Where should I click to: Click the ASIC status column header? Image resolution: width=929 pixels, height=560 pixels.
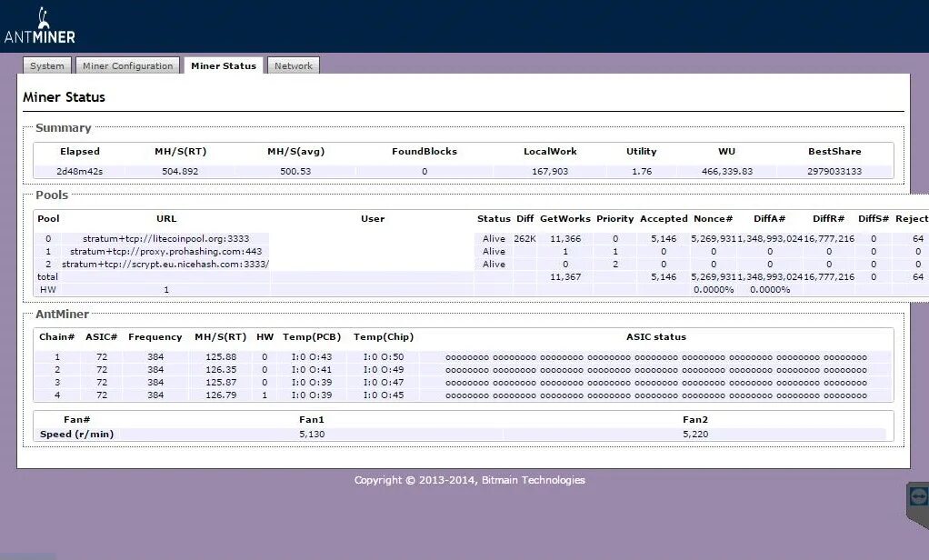click(x=656, y=337)
